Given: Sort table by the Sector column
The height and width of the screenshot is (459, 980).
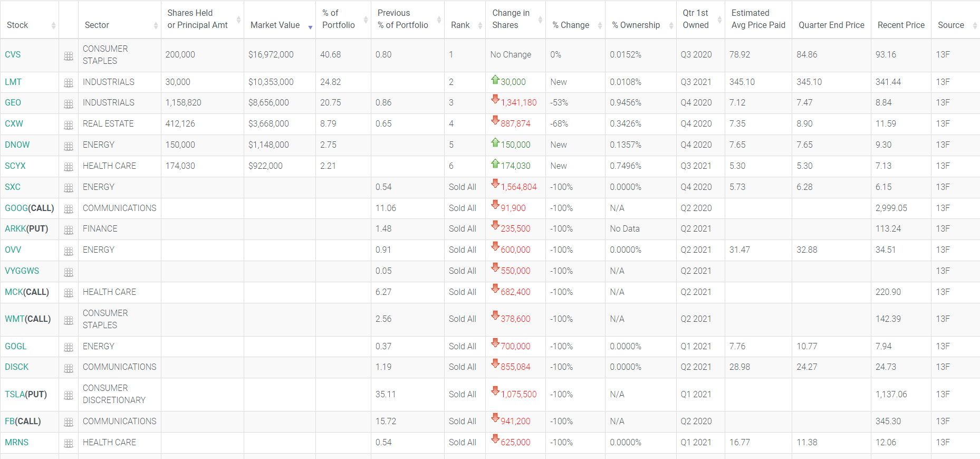Looking at the screenshot, I should [120, 20].
